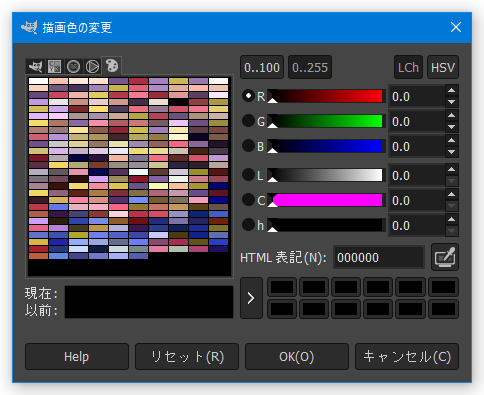484x395 pixels.
Task: Click the HTML notation field showing 000000
Action: pos(379,257)
